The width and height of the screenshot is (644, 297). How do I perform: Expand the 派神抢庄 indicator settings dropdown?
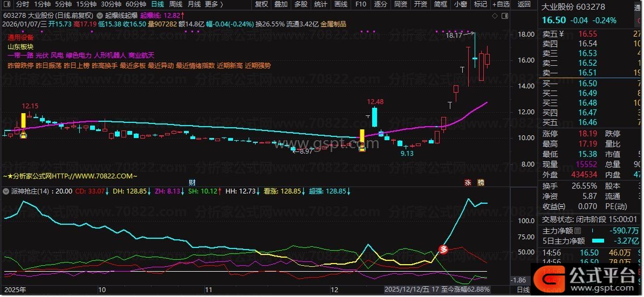click(5, 191)
